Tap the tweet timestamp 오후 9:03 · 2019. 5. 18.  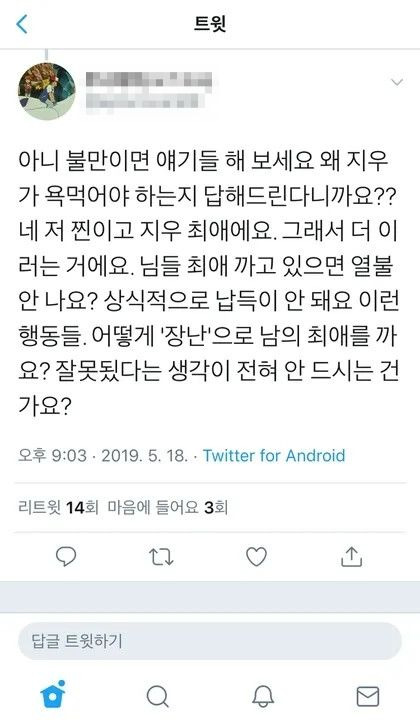(x=103, y=456)
